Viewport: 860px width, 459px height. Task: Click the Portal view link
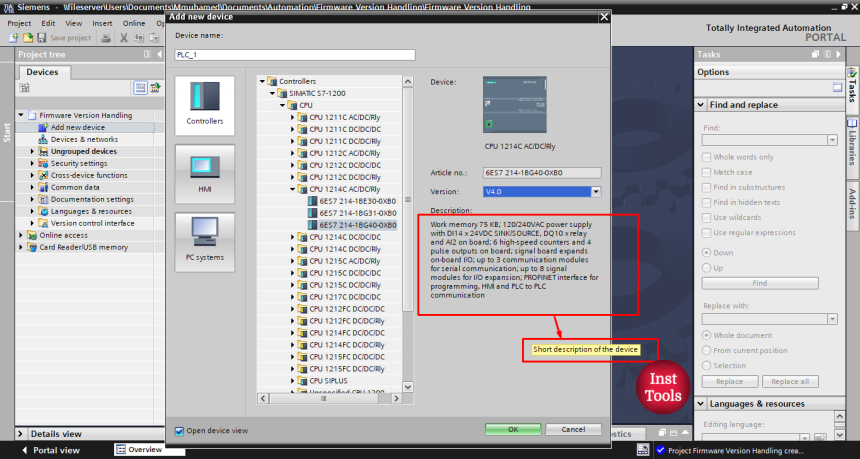[56, 450]
